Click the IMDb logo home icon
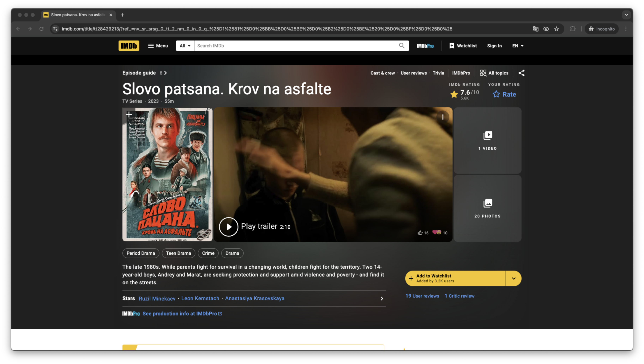Viewport: 644px width, 364px height. pos(129,46)
